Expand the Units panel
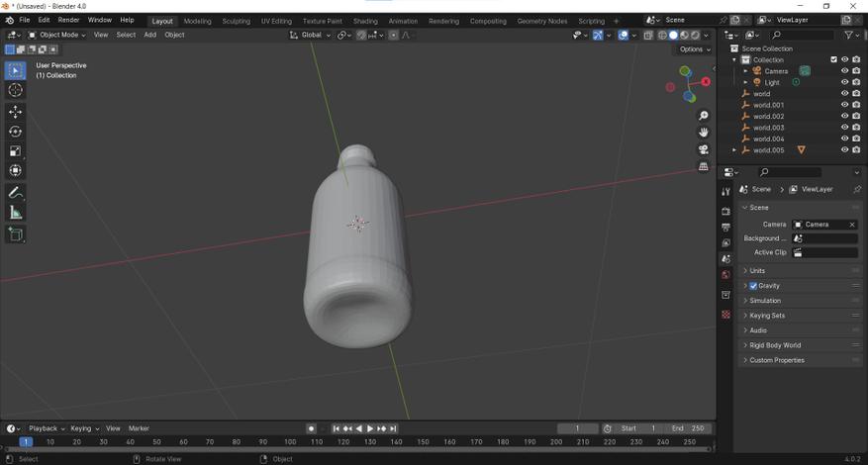The height and width of the screenshot is (465, 868). [x=757, y=270]
